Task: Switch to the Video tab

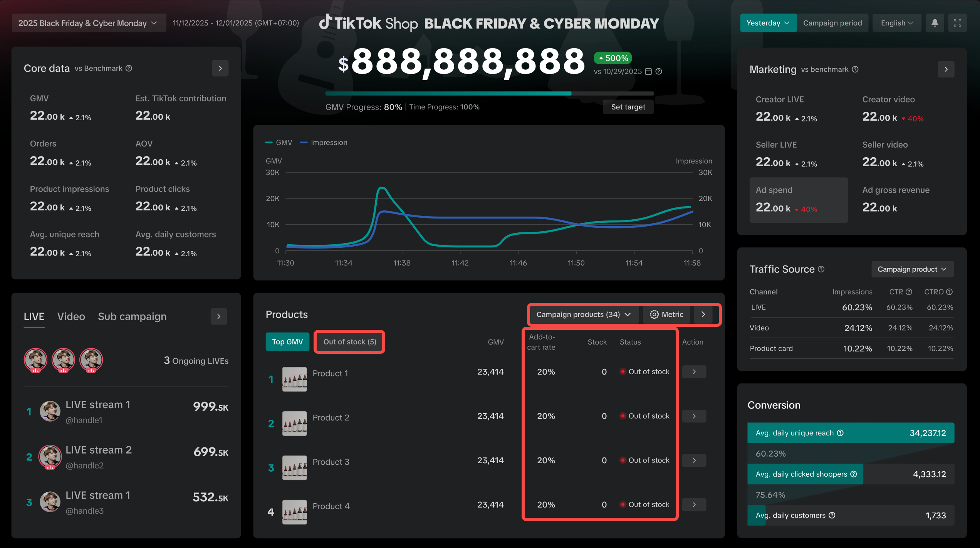Action: pyautogui.click(x=71, y=316)
